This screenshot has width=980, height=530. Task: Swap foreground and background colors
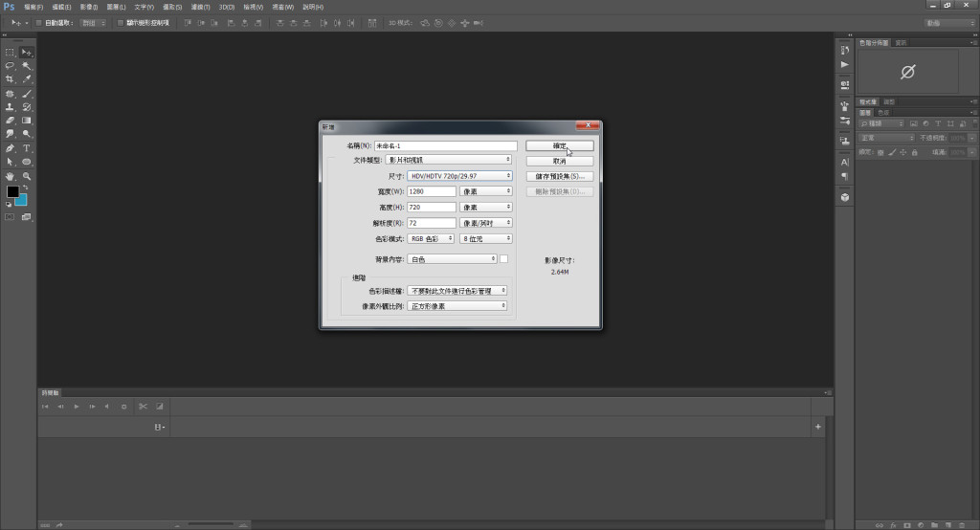pos(26,188)
